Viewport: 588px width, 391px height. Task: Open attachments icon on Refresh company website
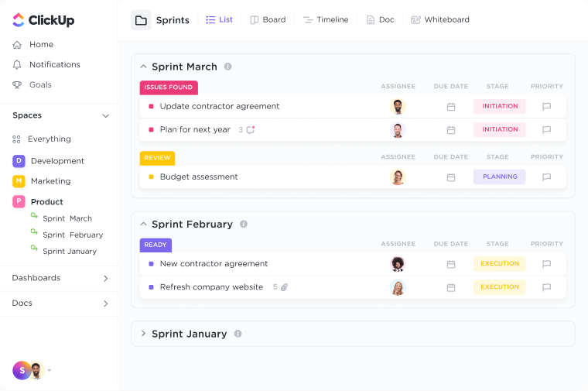point(284,287)
